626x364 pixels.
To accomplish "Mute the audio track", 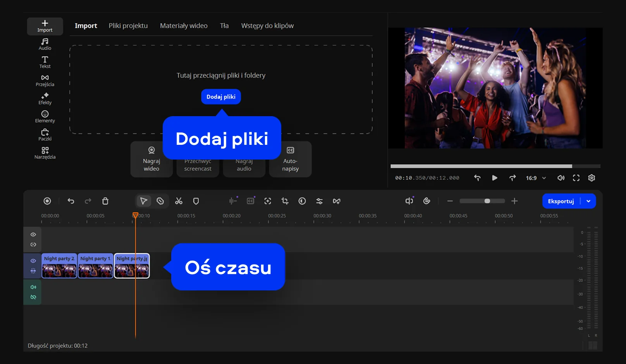I will pos(33,287).
